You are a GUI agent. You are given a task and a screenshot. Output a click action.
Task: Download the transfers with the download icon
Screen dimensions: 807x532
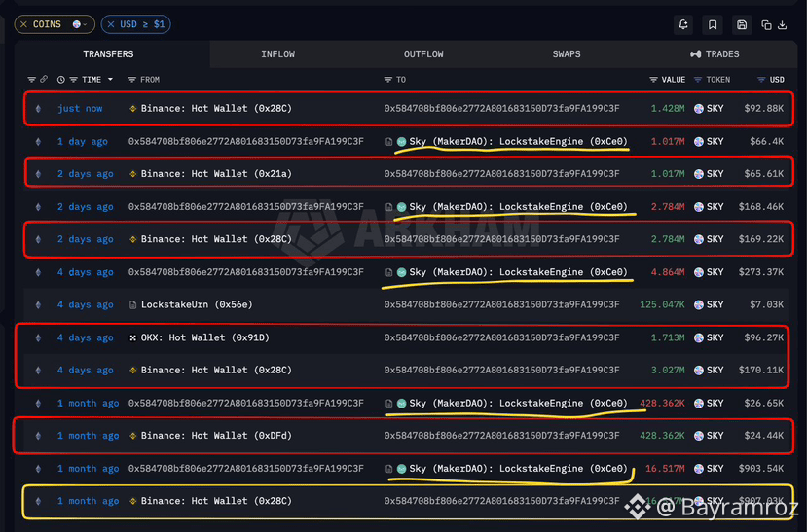coord(783,24)
